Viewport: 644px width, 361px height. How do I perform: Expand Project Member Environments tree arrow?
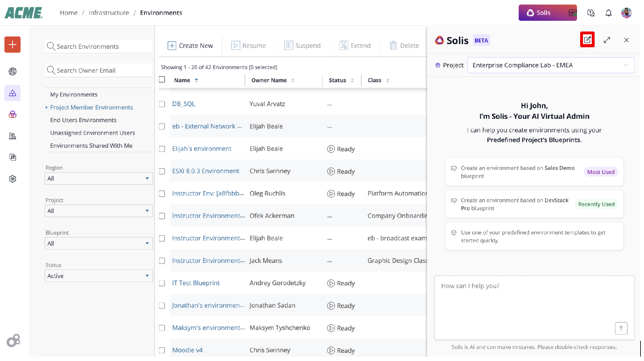(47, 107)
